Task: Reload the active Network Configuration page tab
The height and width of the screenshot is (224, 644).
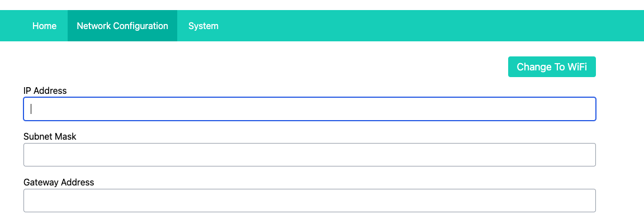Action: (122, 26)
